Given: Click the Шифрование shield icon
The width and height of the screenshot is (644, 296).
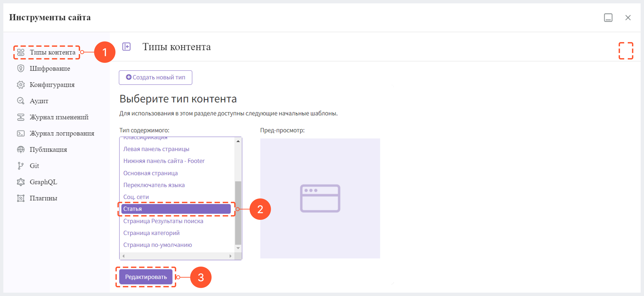Looking at the screenshot, I should click(x=21, y=68).
